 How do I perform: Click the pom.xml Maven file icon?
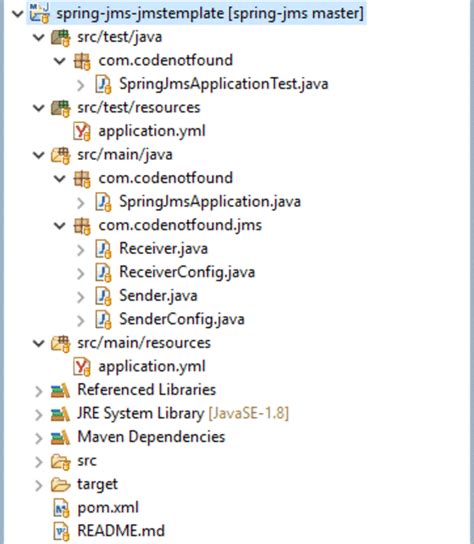(x=61, y=509)
